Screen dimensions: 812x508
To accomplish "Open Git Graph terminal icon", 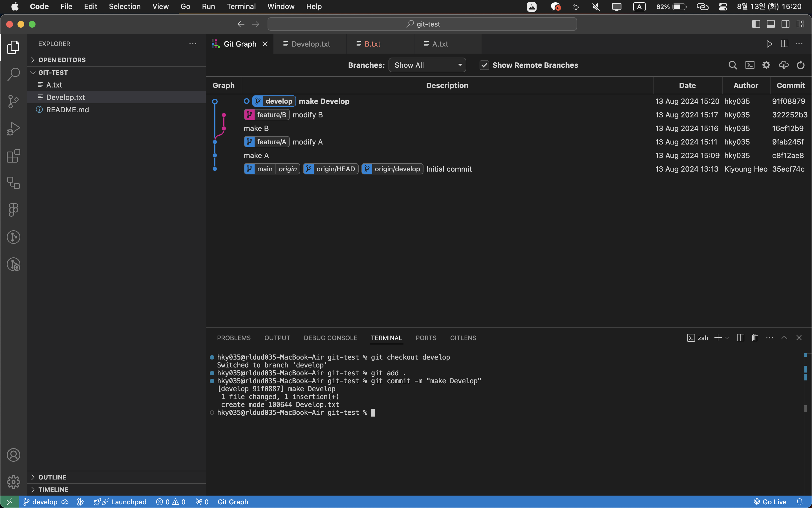I will click(x=750, y=65).
